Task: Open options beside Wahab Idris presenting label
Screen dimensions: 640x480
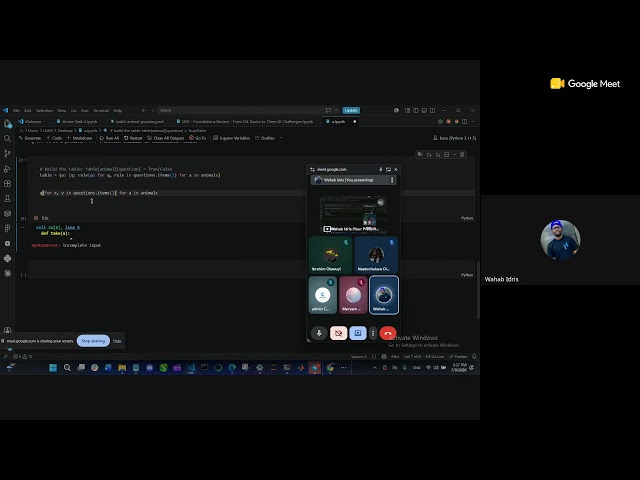Action: [x=392, y=180]
